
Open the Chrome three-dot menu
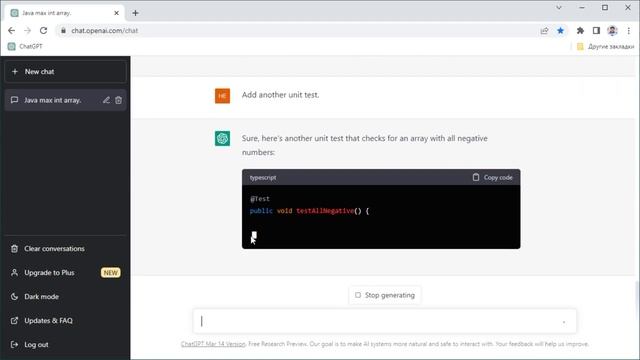629,31
